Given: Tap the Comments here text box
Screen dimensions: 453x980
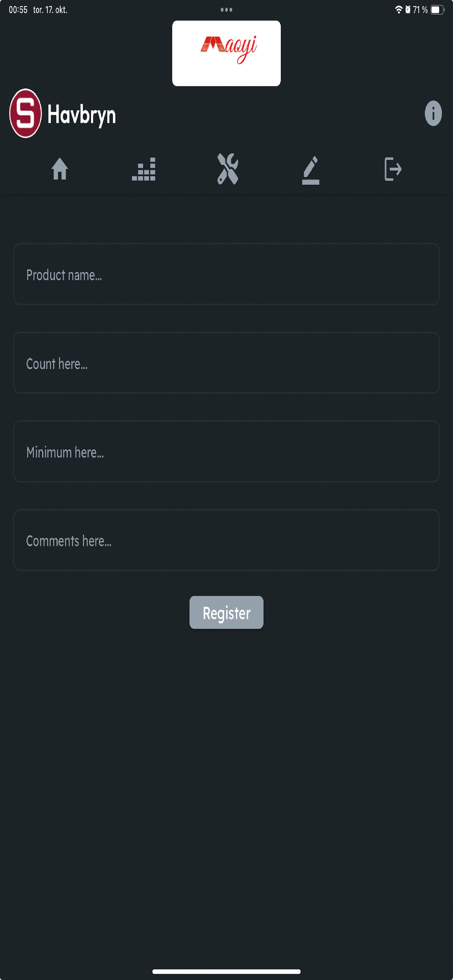Looking at the screenshot, I should point(226,540).
